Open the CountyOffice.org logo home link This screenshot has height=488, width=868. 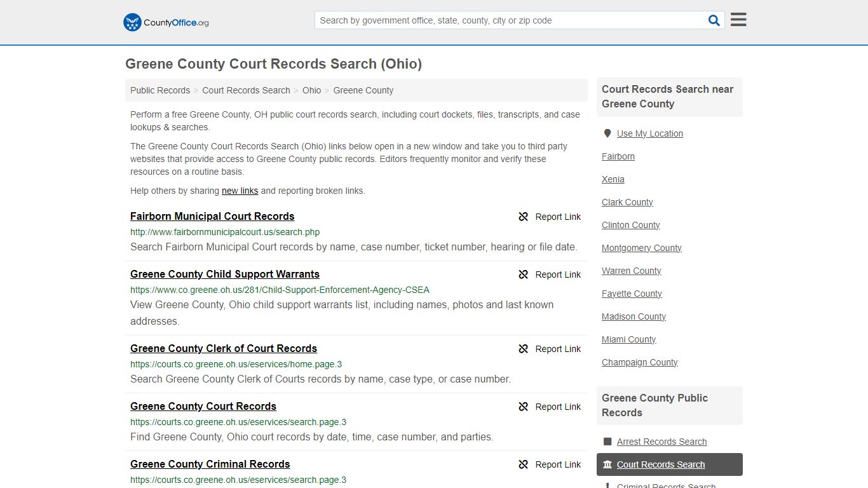(x=166, y=22)
